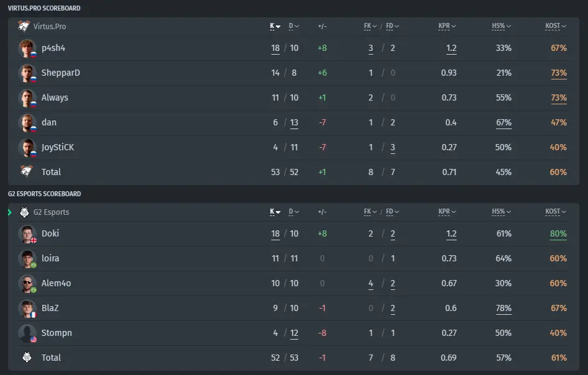This screenshot has width=588, height=375.
Task: Sort G2 Esports table by D column
Action: (294, 212)
